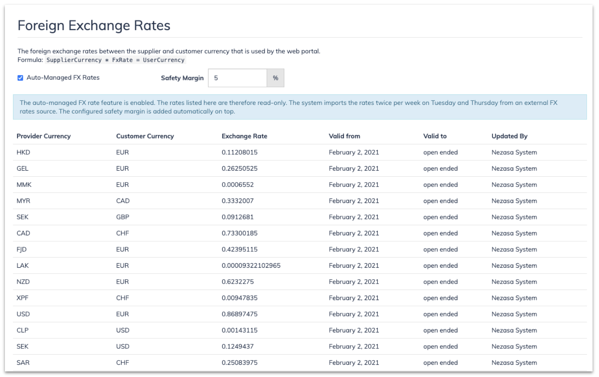Click exchange rate 0.6232275

tap(238, 282)
